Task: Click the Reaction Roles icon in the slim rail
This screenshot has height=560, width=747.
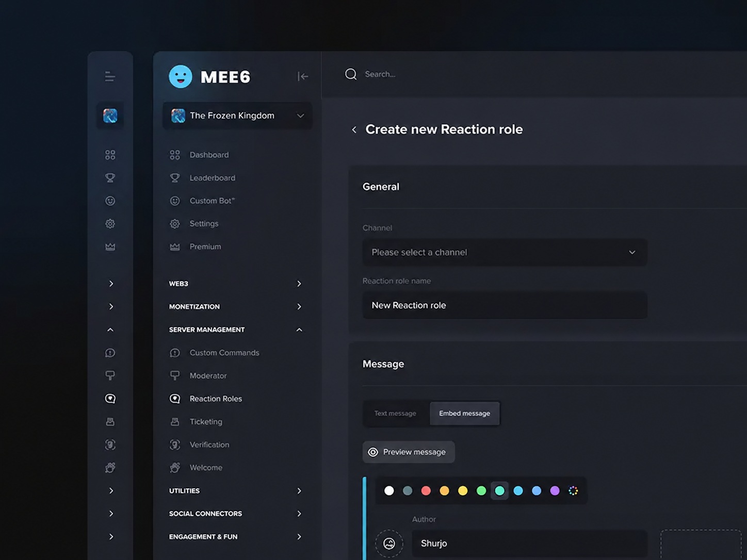Action: (x=110, y=399)
